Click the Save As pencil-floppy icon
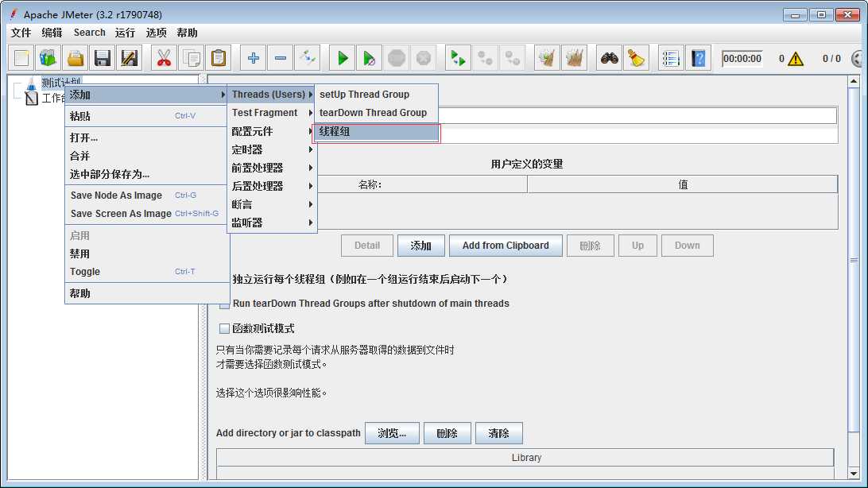The height and width of the screenshot is (488, 868). 130,58
